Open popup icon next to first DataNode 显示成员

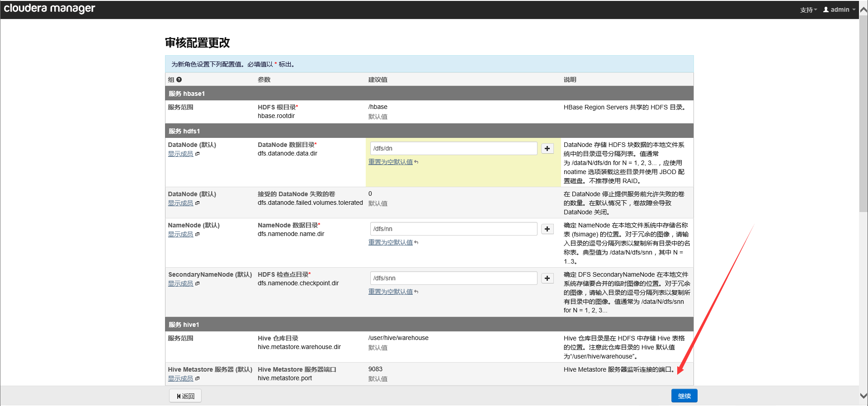197,154
